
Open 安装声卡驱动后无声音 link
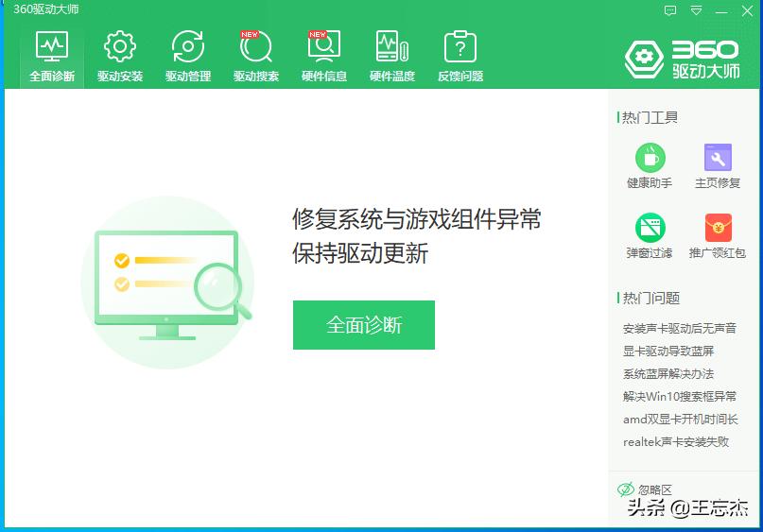pos(679,328)
